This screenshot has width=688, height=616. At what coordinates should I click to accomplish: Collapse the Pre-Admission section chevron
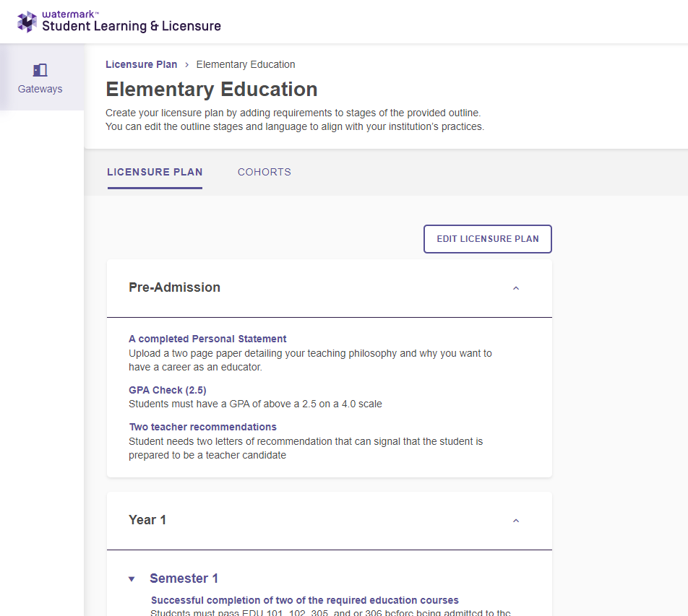[x=516, y=288]
